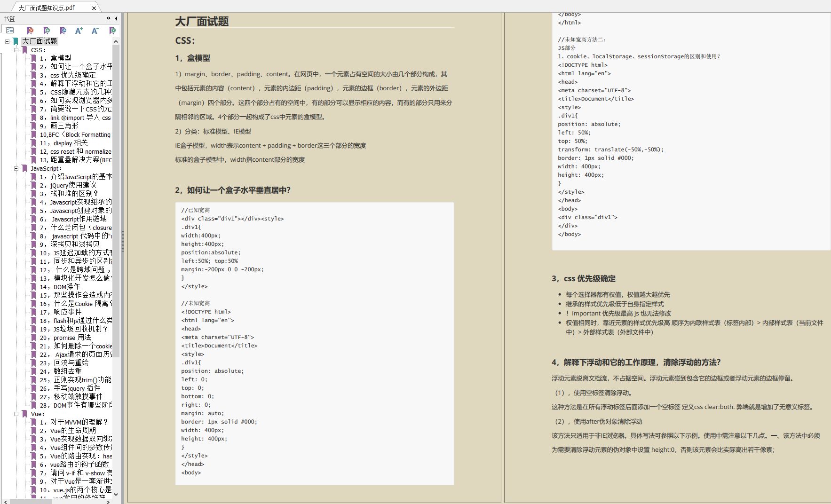Decrease bookmark font size with A-
Viewport: 831px width, 504px height.
tap(95, 31)
